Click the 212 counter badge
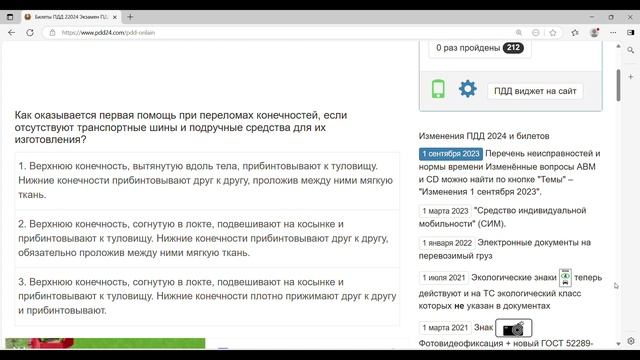The width and height of the screenshot is (640, 360). click(513, 48)
